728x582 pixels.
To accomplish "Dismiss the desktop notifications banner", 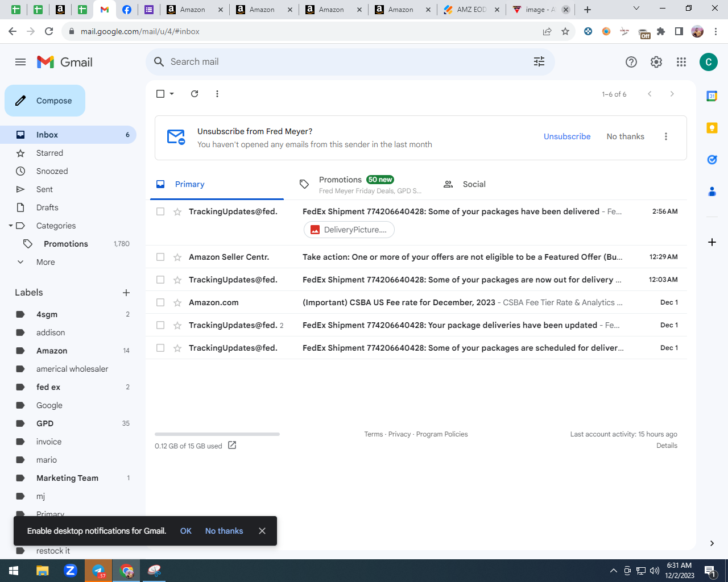I will tap(262, 531).
